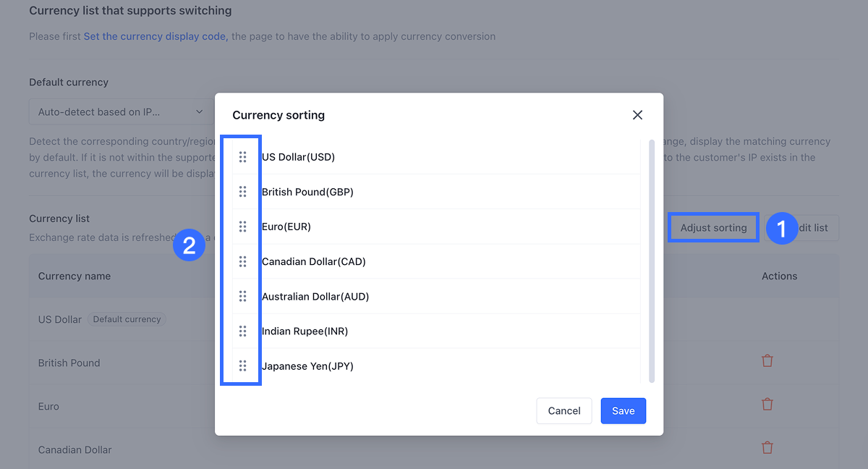Screen dimensions: 868x469
Task: Click drag handle beside US Dollar(USD)
Action: [243, 157]
